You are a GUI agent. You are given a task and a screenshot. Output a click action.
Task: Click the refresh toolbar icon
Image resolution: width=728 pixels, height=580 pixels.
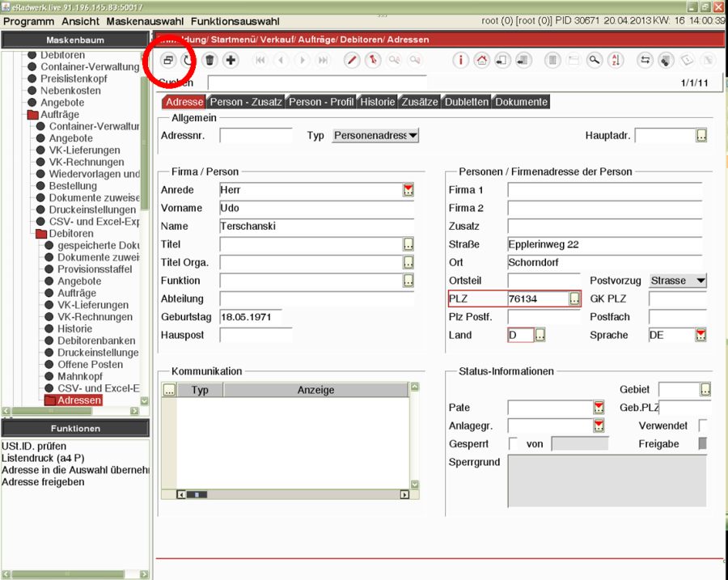(x=188, y=61)
